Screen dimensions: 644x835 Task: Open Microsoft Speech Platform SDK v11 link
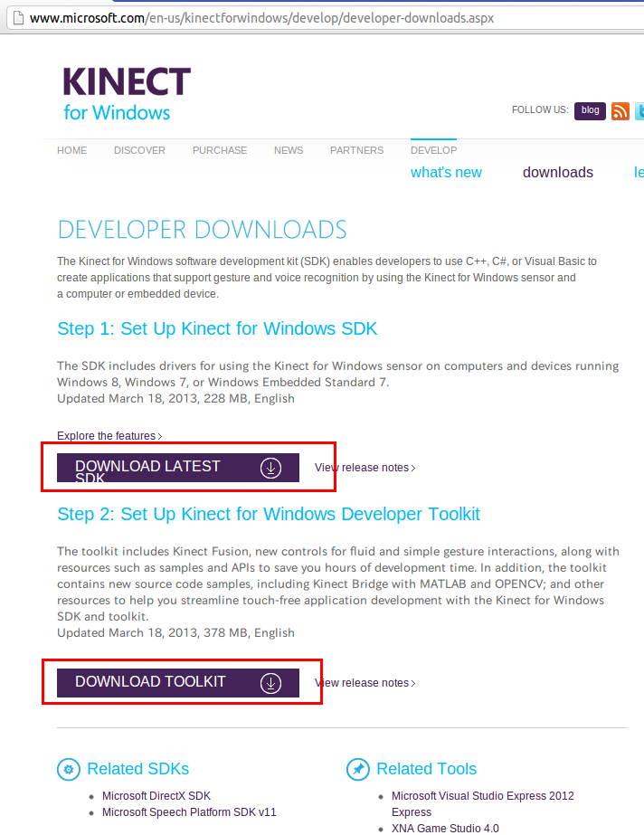tap(189, 812)
